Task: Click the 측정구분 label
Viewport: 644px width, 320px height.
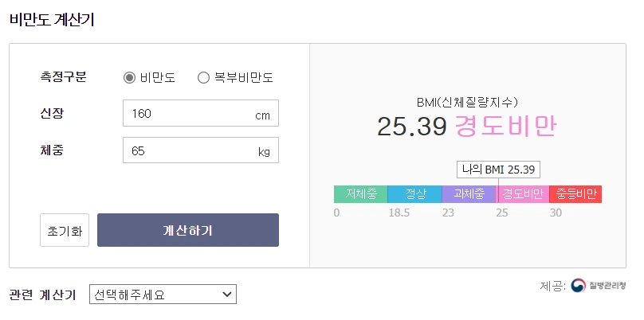Action: (x=64, y=77)
